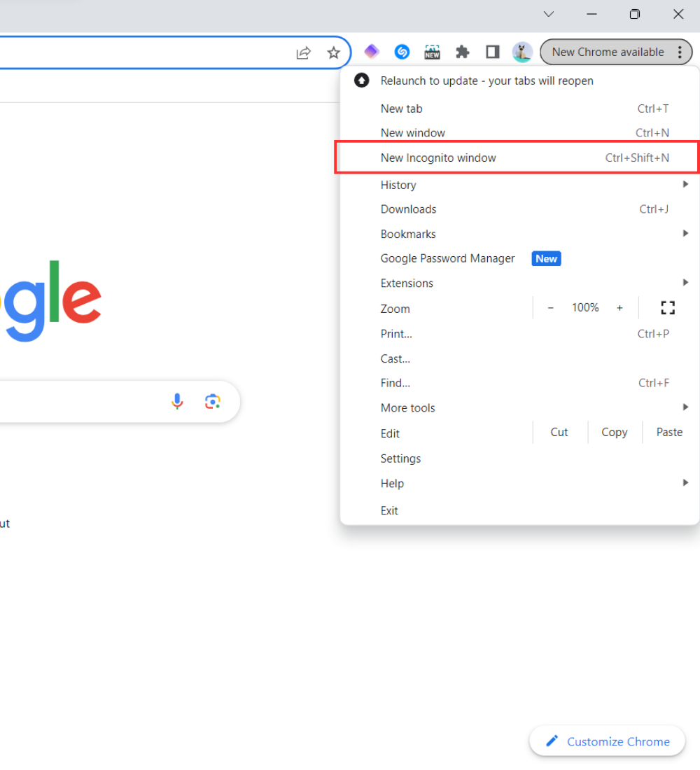Expand the Help submenu arrow
Viewport: 700px width, 770px height.
click(x=685, y=483)
